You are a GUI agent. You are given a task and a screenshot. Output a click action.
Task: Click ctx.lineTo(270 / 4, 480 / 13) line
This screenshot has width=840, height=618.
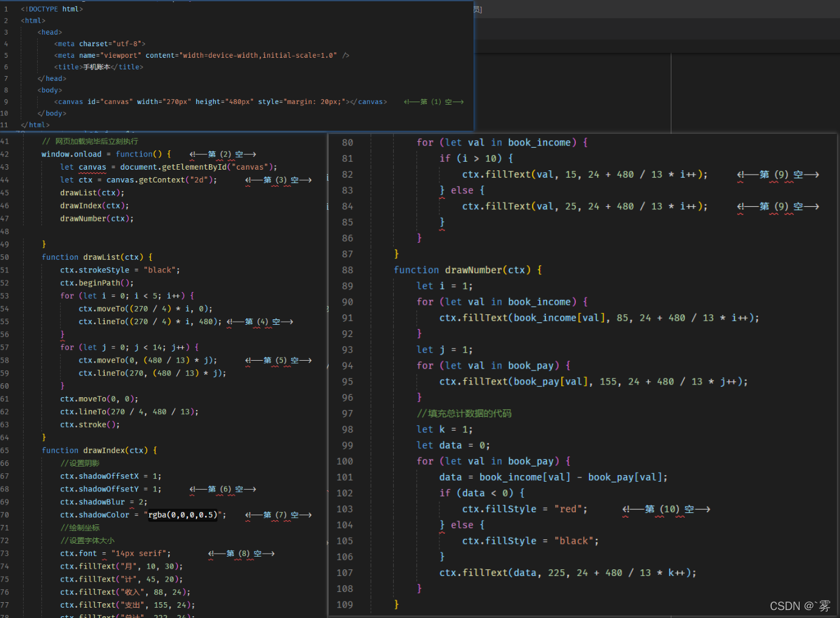[129, 411]
